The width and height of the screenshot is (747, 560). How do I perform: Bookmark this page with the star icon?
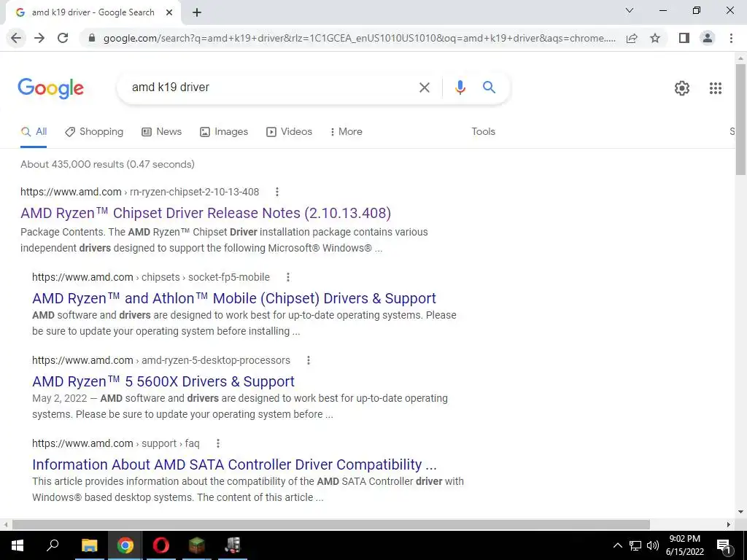click(x=656, y=38)
